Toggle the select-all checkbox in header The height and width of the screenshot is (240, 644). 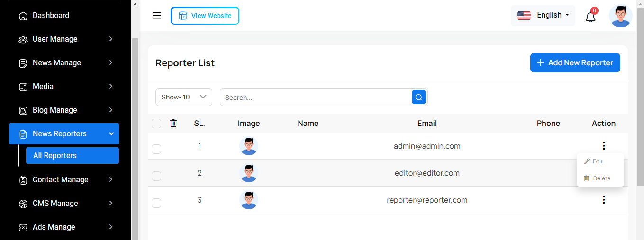[156, 124]
